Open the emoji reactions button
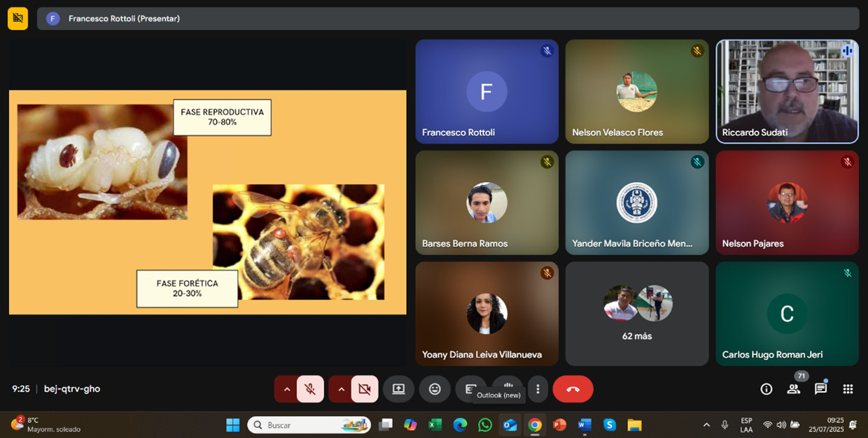Screen dimensions: 868x438 435,389
